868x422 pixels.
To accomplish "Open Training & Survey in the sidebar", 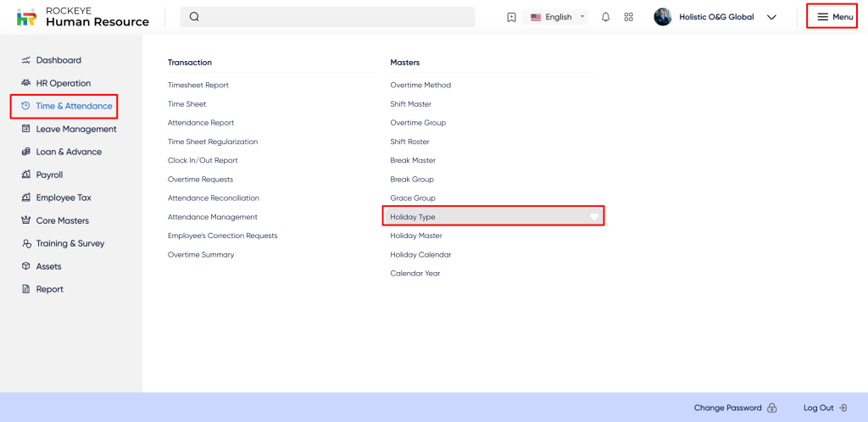I will tap(70, 243).
